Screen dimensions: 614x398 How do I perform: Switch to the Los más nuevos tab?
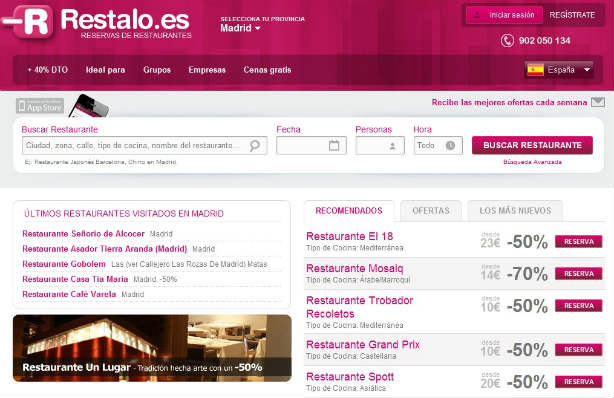515,211
